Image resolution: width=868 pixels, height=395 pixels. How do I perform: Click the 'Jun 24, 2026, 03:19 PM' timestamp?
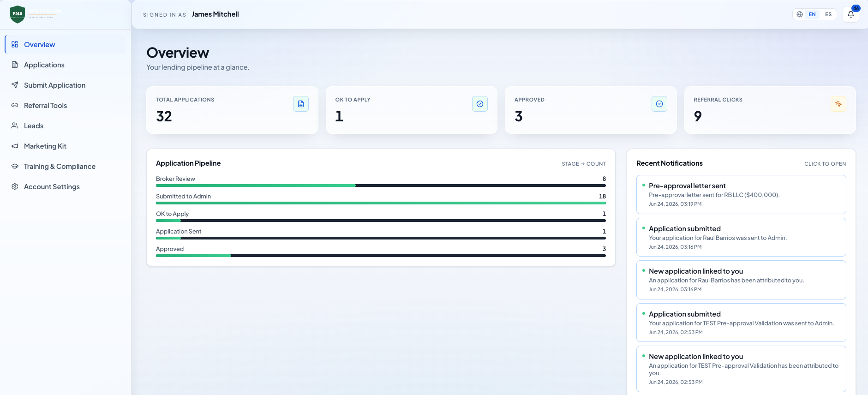[675, 204]
